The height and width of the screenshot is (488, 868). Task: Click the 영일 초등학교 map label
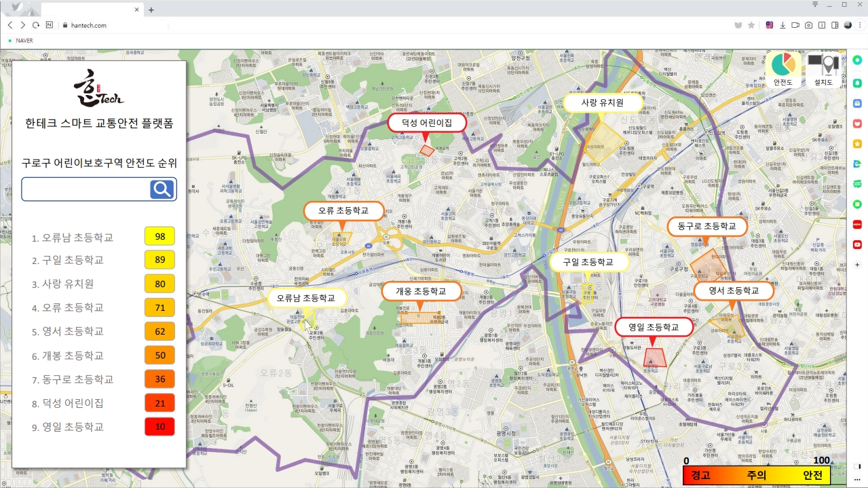coord(654,327)
